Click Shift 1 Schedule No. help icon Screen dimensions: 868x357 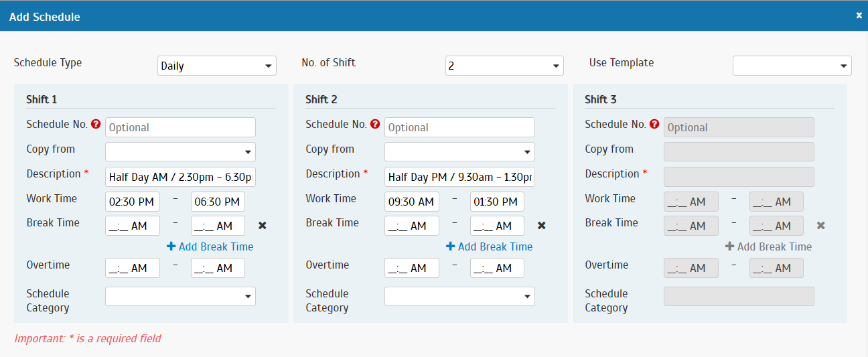pyautogui.click(x=96, y=124)
